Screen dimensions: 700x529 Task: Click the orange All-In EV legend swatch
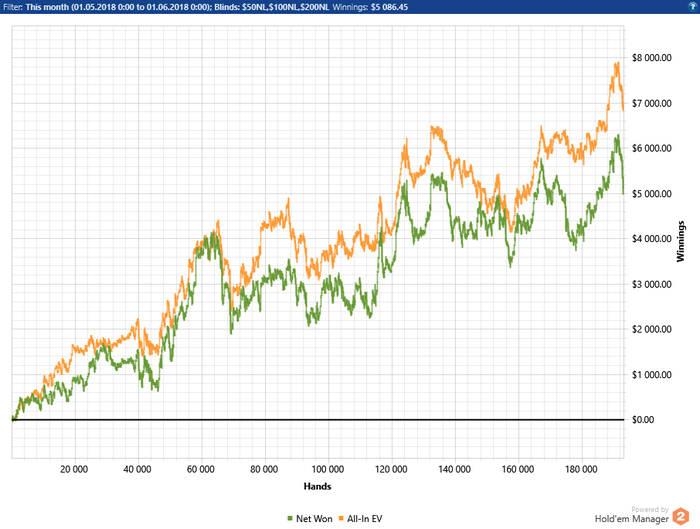pyautogui.click(x=342, y=519)
